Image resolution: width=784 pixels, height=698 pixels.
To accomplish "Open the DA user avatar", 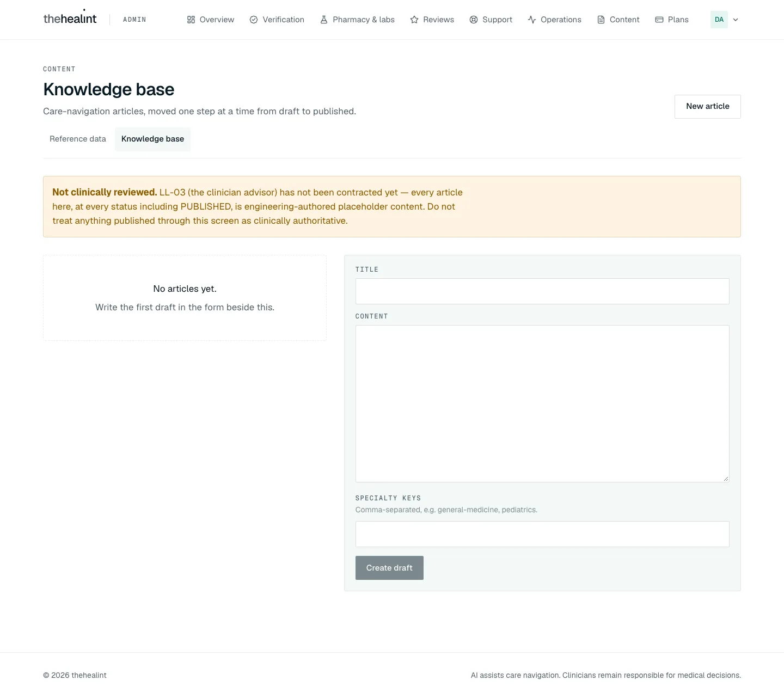I will (719, 20).
